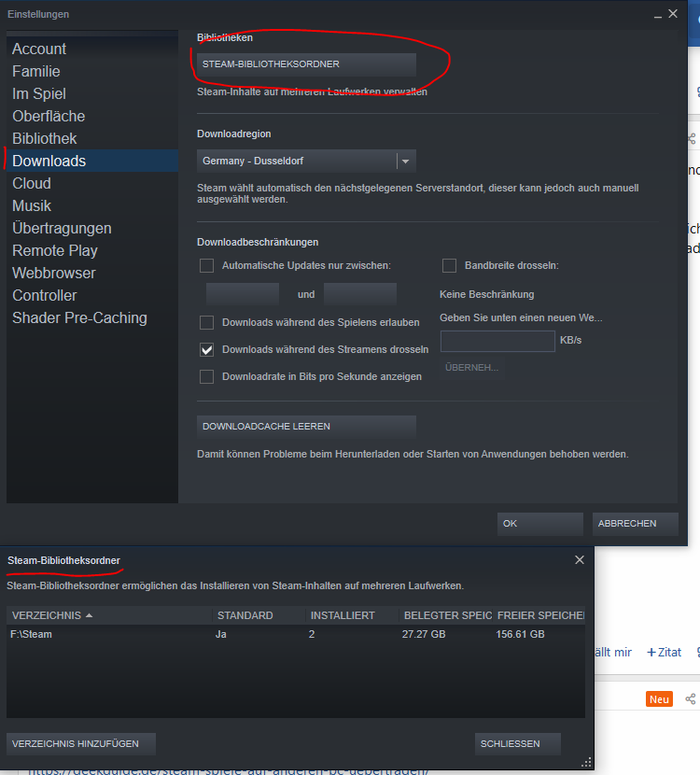Open Cloud settings
Screen dimensions: 700x775
[x=91, y=183]
